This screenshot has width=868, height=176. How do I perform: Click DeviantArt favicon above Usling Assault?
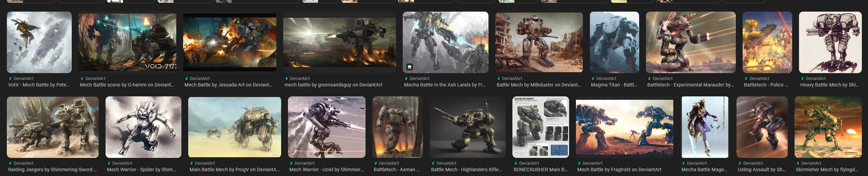[x=740, y=163]
